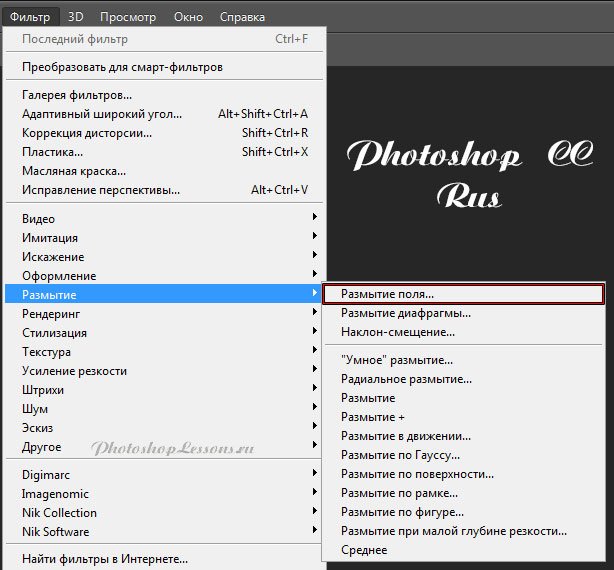Click 'Найти фильтры в Интернете...'
Image resolution: width=614 pixels, height=570 pixels.
click(105, 559)
